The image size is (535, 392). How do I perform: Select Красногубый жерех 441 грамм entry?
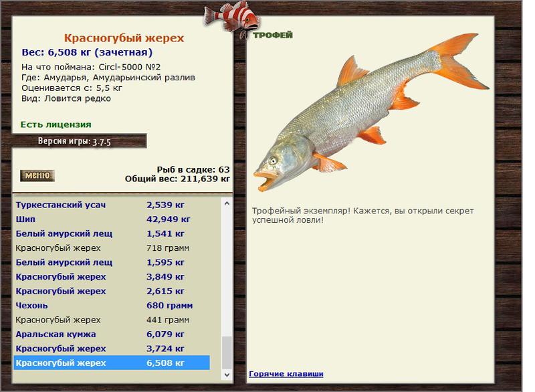pyautogui.click(x=112, y=320)
